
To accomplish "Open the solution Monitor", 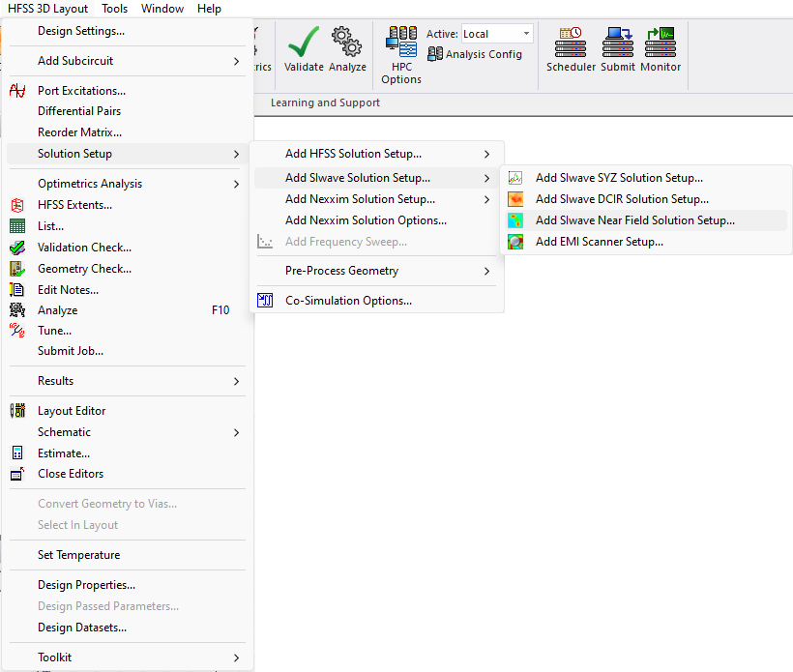I will tap(661, 48).
